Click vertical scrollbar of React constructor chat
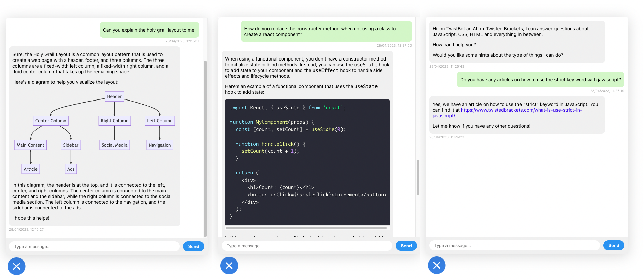644x280 pixels. [x=418, y=177]
